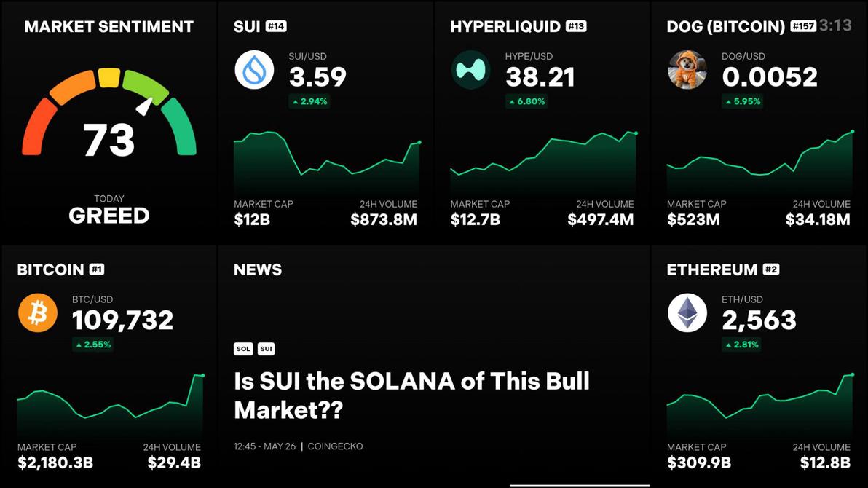The image size is (868, 488).
Task: Open the Ethereum price sparkline chart
Action: coord(760,406)
